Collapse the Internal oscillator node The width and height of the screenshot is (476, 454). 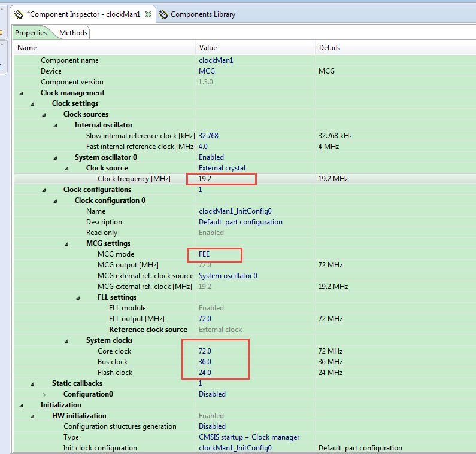click(55, 126)
